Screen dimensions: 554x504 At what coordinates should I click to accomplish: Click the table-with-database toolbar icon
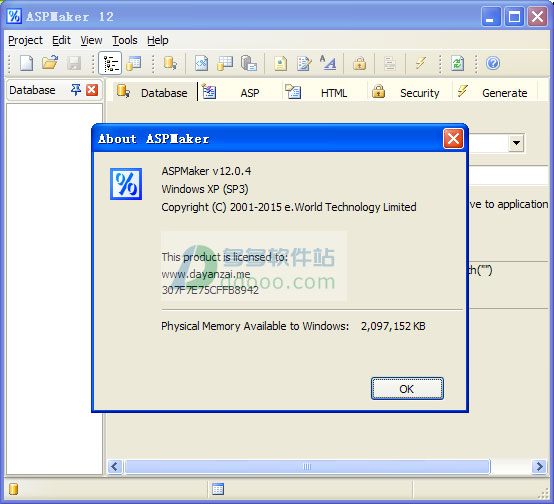[x=225, y=64]
